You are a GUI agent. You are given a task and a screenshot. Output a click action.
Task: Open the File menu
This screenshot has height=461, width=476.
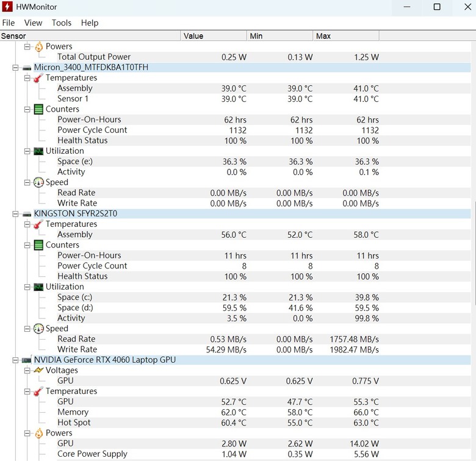[8, 23]
